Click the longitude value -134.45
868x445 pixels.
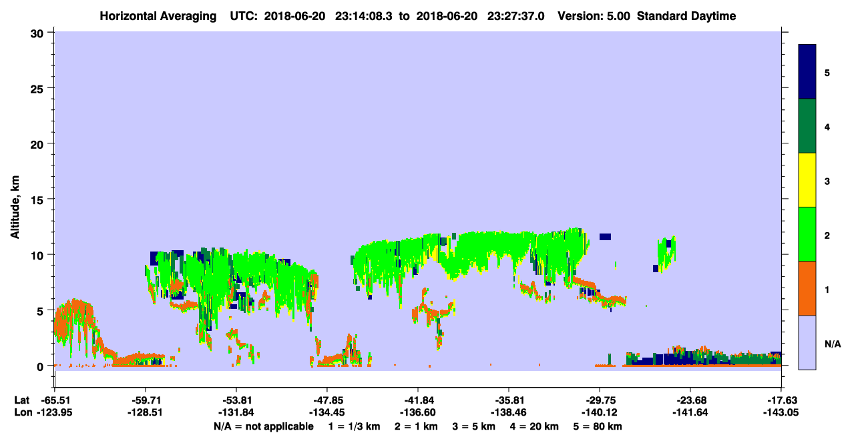(x=327, y=412)
